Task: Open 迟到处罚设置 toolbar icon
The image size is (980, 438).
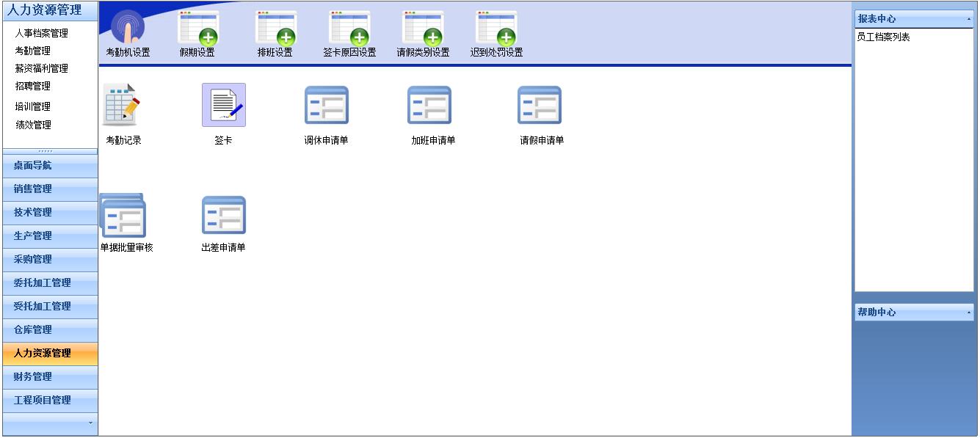Action: (x=496, y=28)
